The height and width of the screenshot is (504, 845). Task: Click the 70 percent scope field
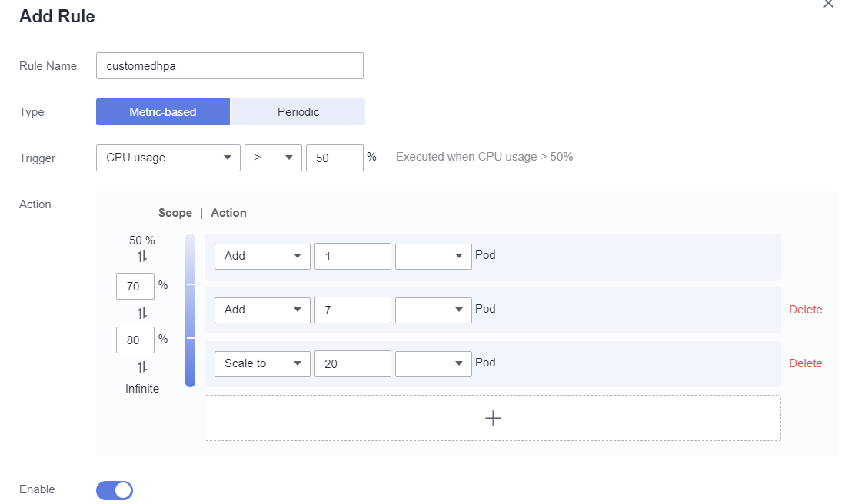(135, 286)
